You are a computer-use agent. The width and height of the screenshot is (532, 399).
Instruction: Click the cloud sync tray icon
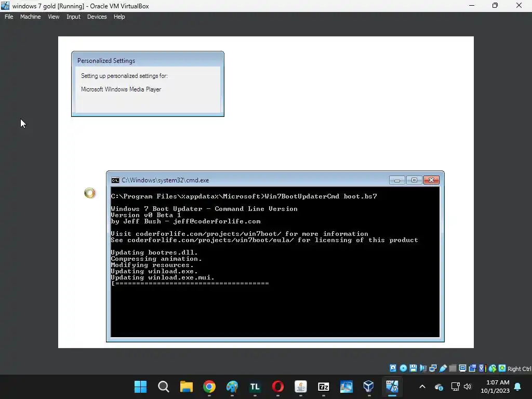click(x=438, y=387)
